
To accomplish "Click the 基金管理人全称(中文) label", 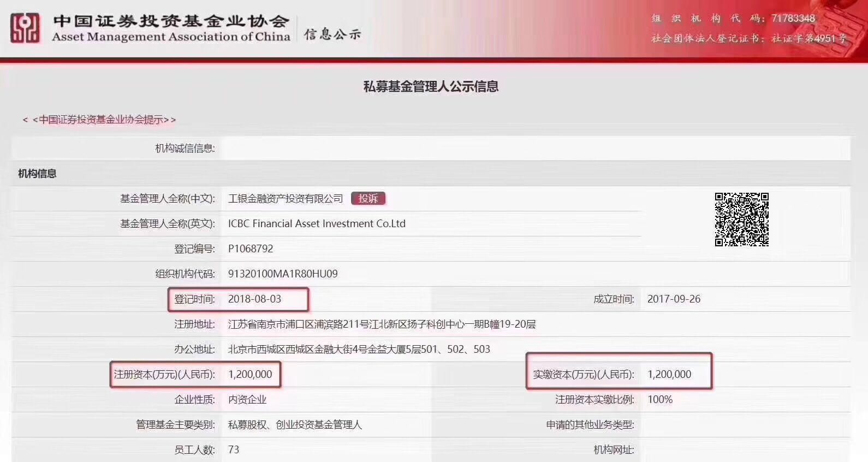I will (x=168, y=198).
